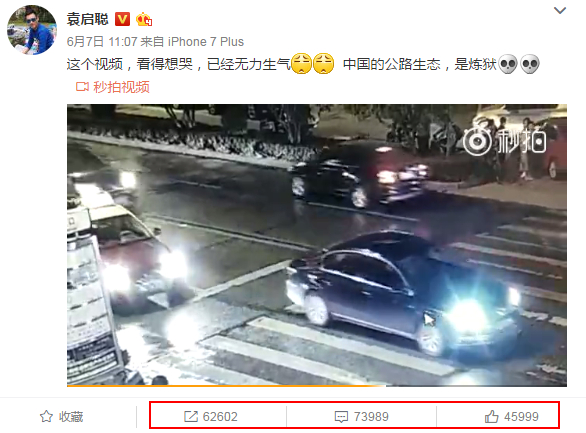
Task: Click the thumbs-up like icon
Action: 491,416
